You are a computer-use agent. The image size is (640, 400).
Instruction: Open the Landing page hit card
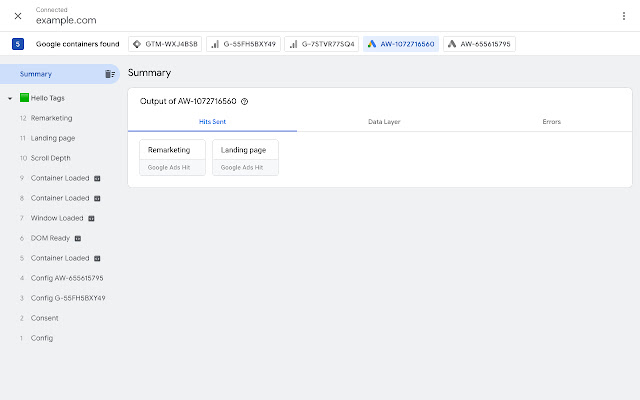(245, 157)
